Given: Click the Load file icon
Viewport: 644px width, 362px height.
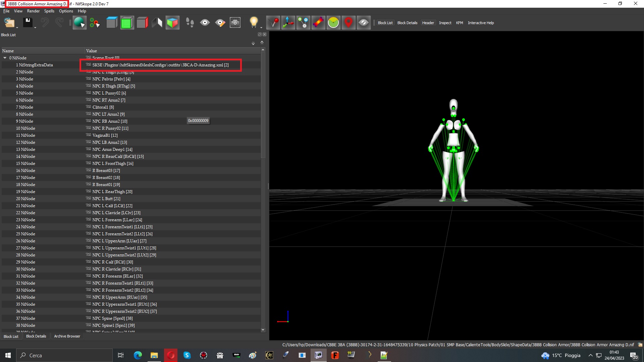Looking at the screenshot, I should point(9,23).
